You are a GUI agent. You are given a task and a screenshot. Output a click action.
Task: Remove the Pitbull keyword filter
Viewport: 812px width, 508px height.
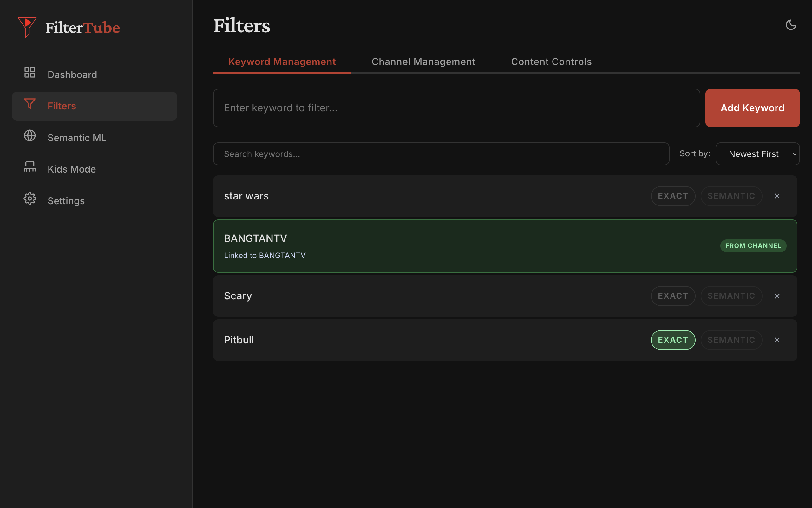tap(777, 340)
